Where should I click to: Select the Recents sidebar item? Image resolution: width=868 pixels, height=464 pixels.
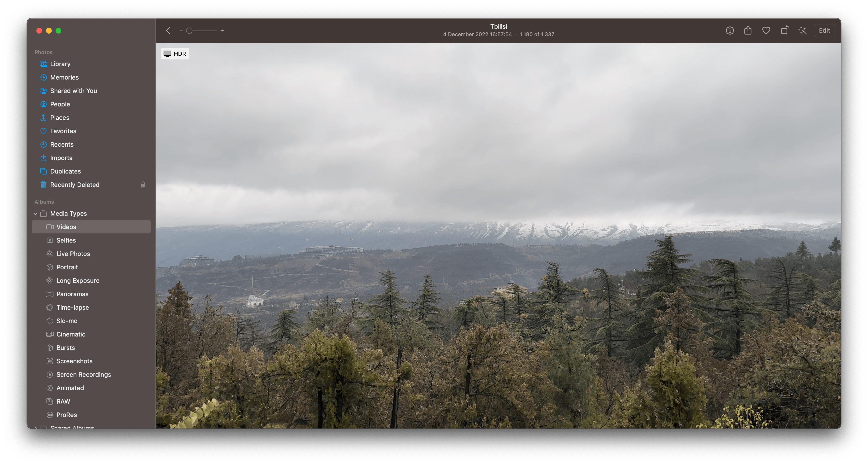click(x=61, y=144)
